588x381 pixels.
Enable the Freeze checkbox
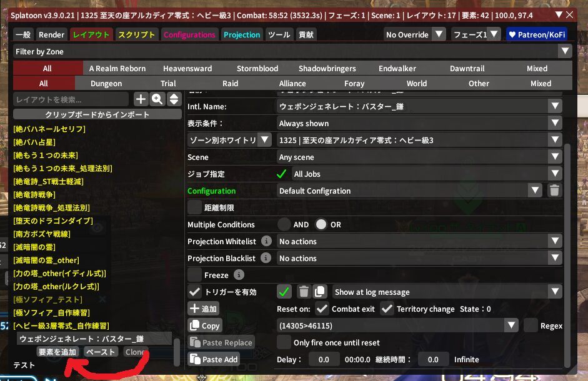point(195,275)
